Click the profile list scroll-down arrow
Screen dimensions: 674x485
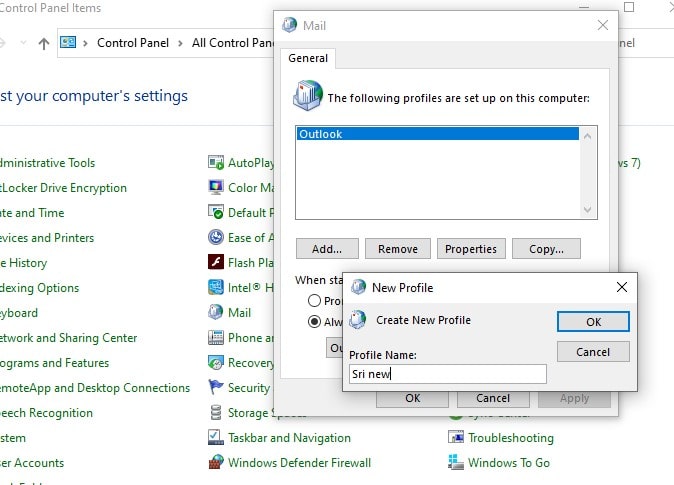click(587, 210)
